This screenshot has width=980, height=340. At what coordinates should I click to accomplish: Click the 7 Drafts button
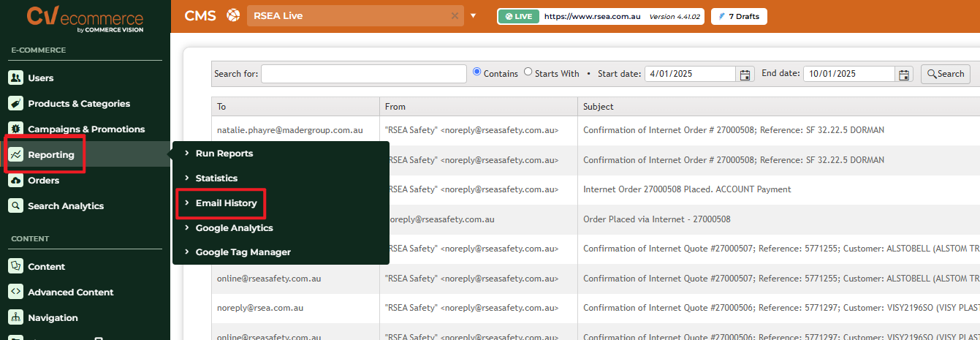click(739, 15)
